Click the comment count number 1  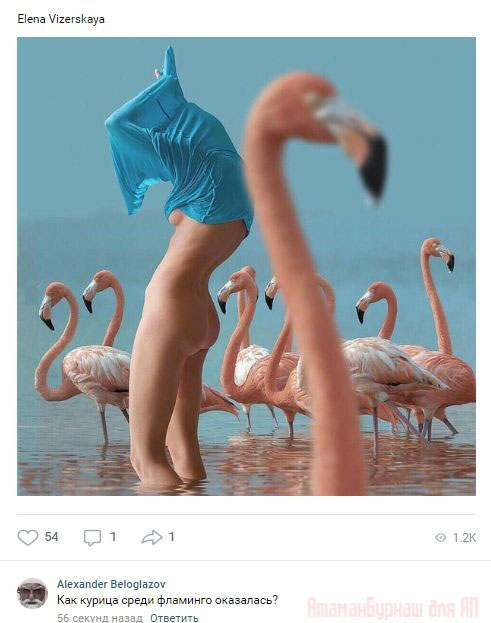pos(113,537)
